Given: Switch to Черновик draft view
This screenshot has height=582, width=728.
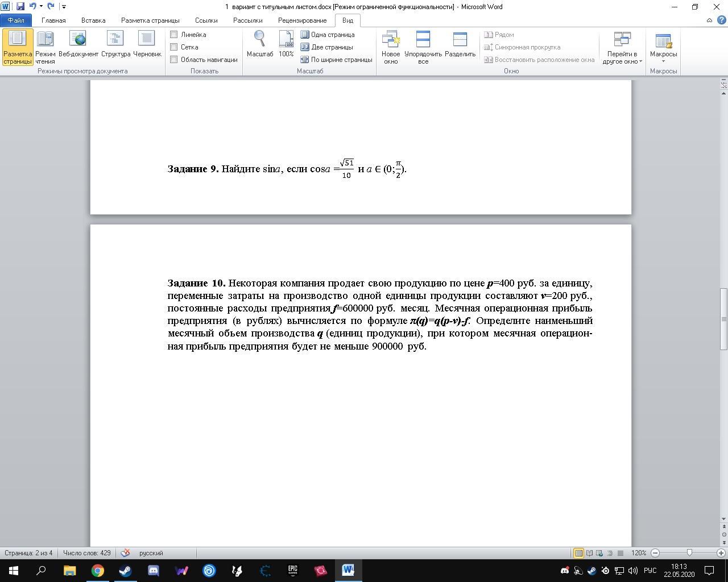Looking at the screenshot, I should [147, 44].
